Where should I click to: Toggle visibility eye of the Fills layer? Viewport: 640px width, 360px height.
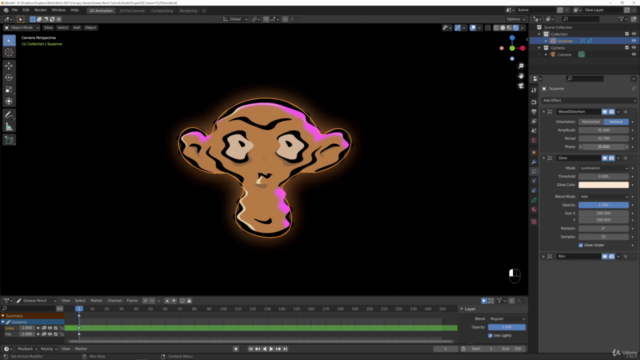pos(50,334)
